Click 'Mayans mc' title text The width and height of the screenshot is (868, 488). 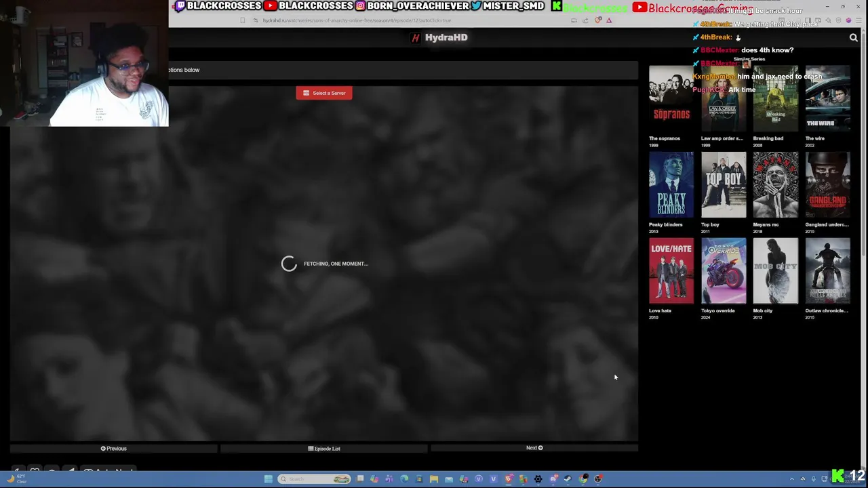tap(766, 224)
